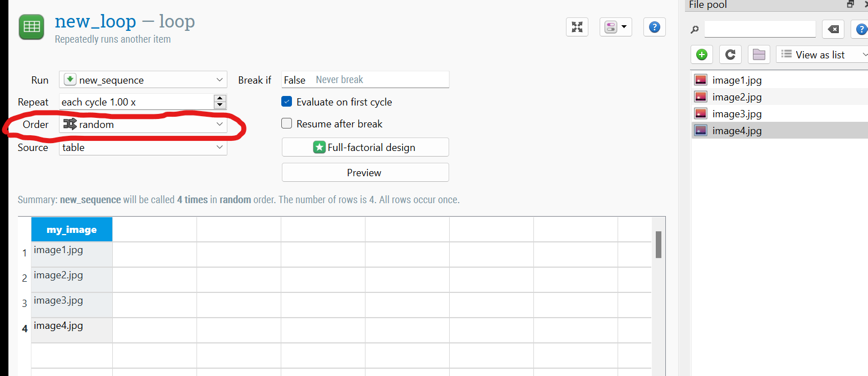The width and height of the screenshot is (868, 376).
Task: Click the green loop table icon
Action: tap(32, 27)
